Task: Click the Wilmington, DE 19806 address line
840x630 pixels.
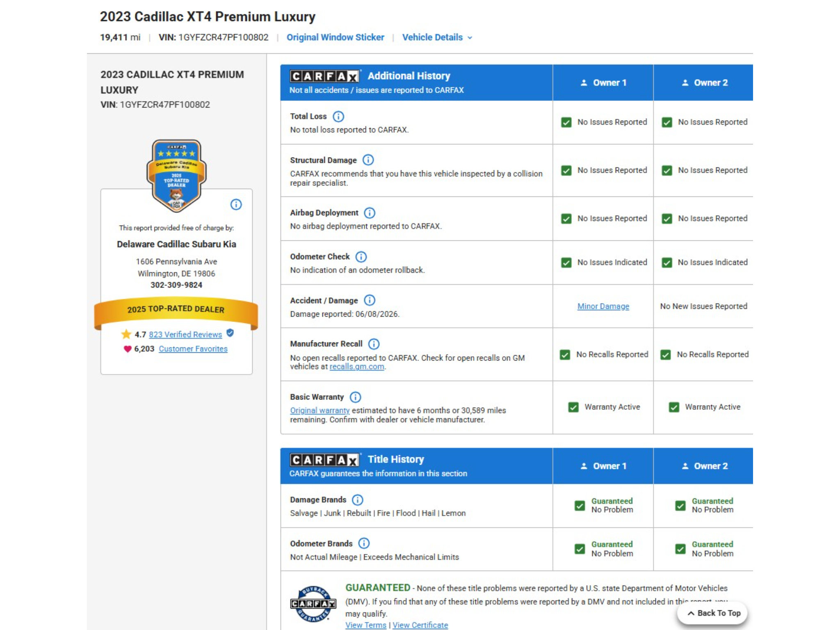Action: pos(176,274)
